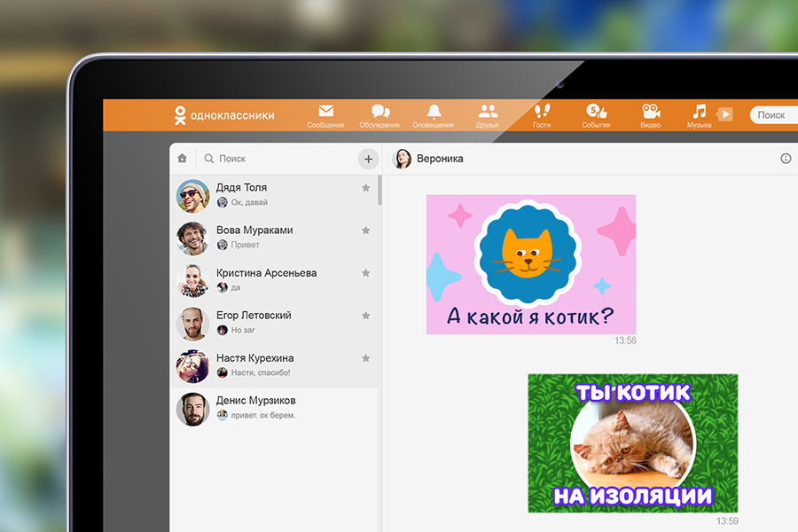Image resolution: width=798 pixels, height=532 pixels.
Task: Click the chat list Поиск search field
Action: click(x=278, y=159)
